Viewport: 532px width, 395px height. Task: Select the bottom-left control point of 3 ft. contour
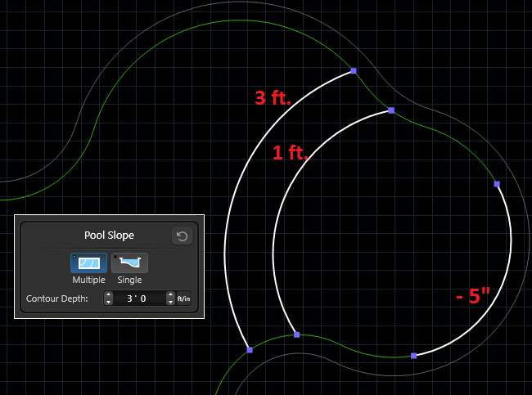point(249,350)
